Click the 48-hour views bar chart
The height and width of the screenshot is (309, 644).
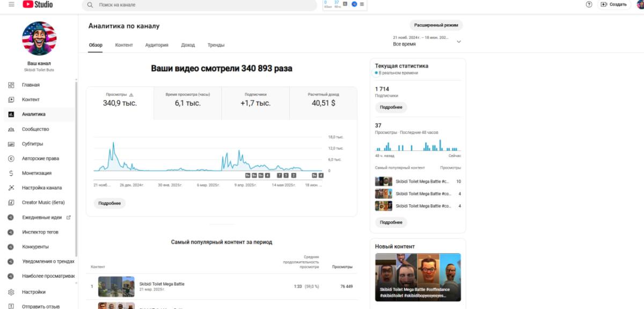pyautogui.click(x=418, y=145)
